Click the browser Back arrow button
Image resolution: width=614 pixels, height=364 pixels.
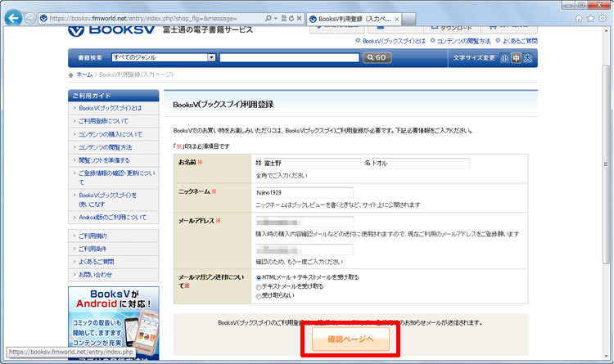pos(13,18)
